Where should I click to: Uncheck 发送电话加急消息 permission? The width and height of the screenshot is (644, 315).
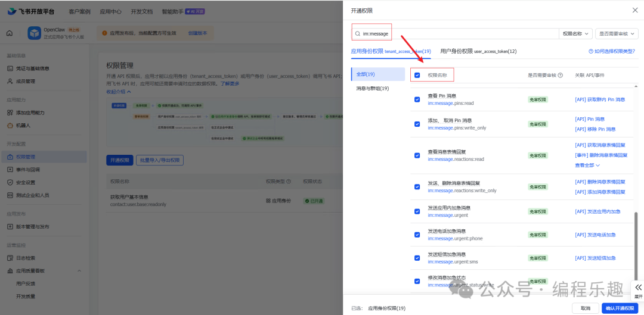pos(417,235)
